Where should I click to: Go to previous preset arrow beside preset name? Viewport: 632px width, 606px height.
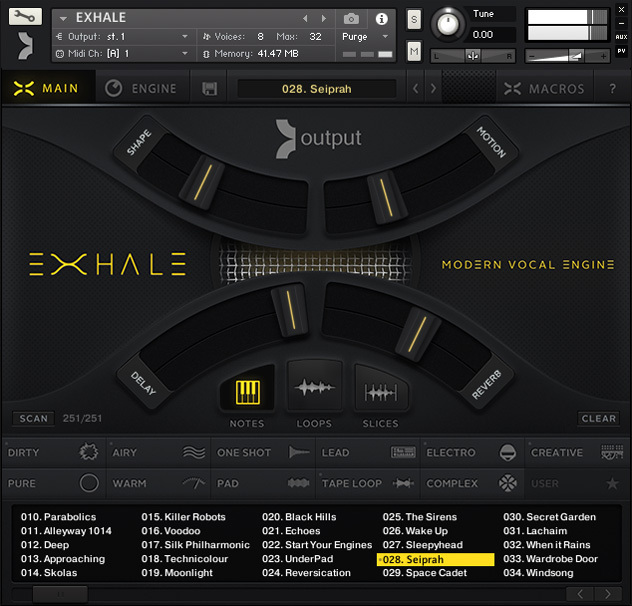pos(416,88)
